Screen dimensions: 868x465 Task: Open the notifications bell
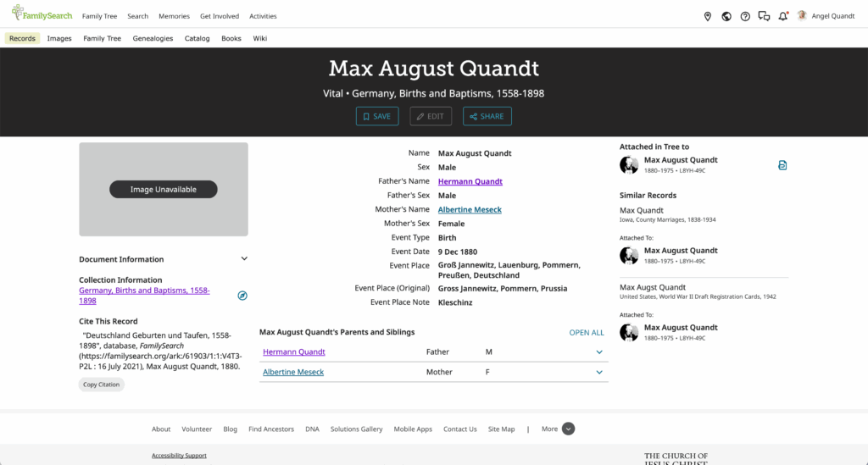click(782, 17)
